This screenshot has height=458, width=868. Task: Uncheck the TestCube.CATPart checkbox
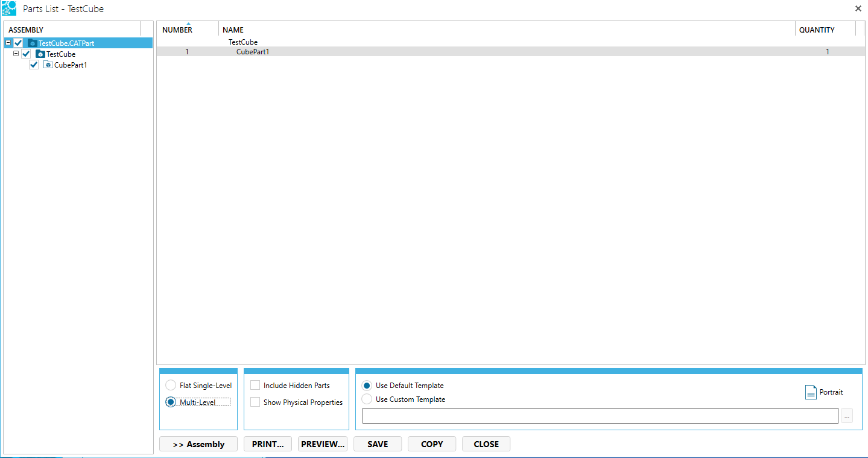tap(18, 43)
